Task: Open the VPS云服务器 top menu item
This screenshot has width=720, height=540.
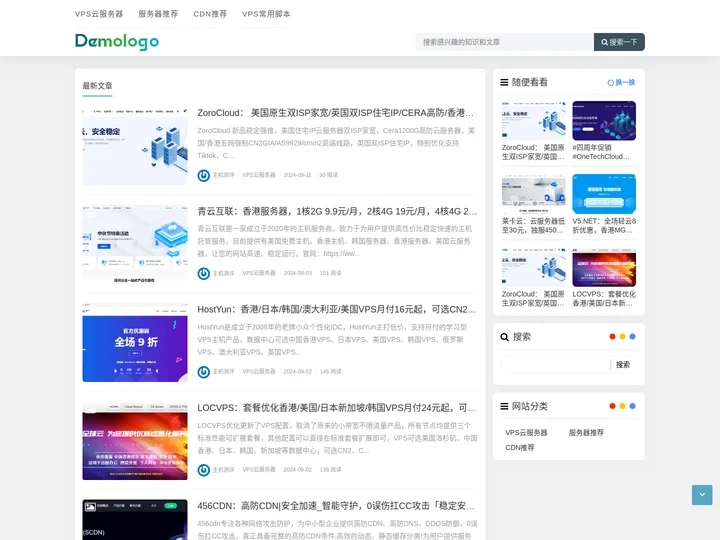Action: click(x=99, y=14)
